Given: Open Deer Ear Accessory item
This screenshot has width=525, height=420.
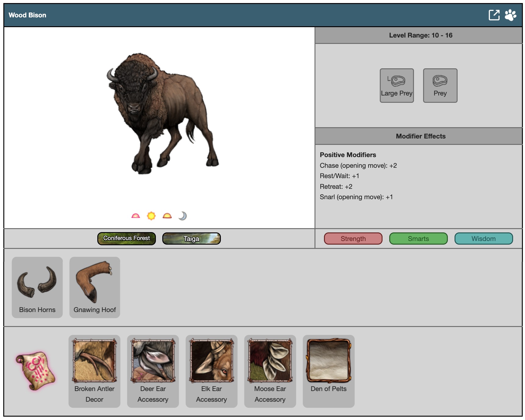Looking at the screenshot, I should (x=153, y=371).
